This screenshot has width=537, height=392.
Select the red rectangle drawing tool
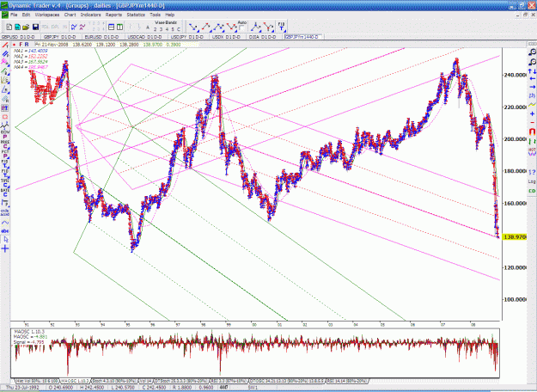[5, 117]
